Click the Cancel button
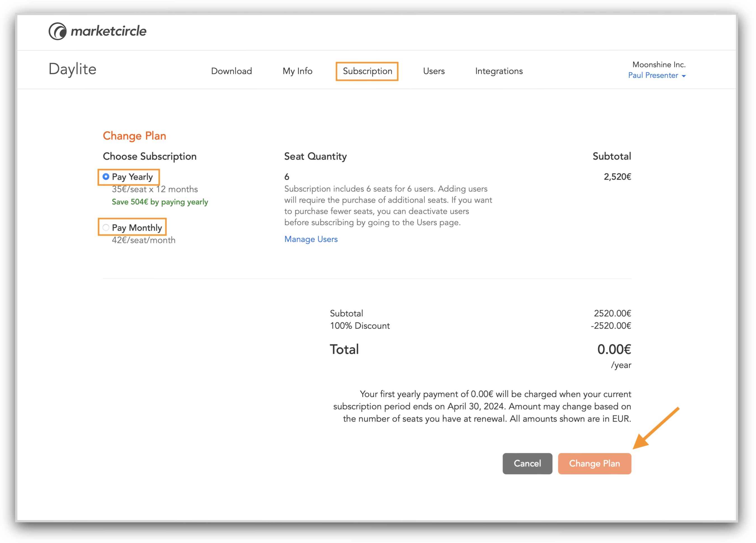 pos(527,463)
